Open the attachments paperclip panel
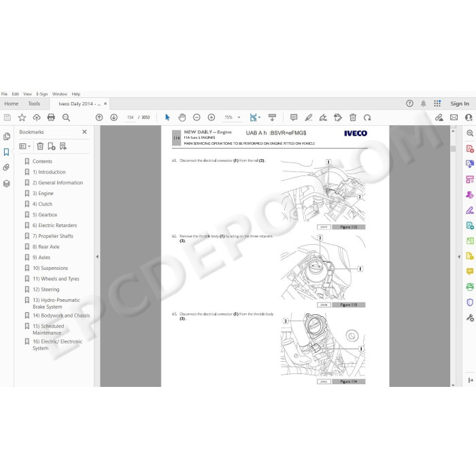476x476 pixels. pos(6,167)
